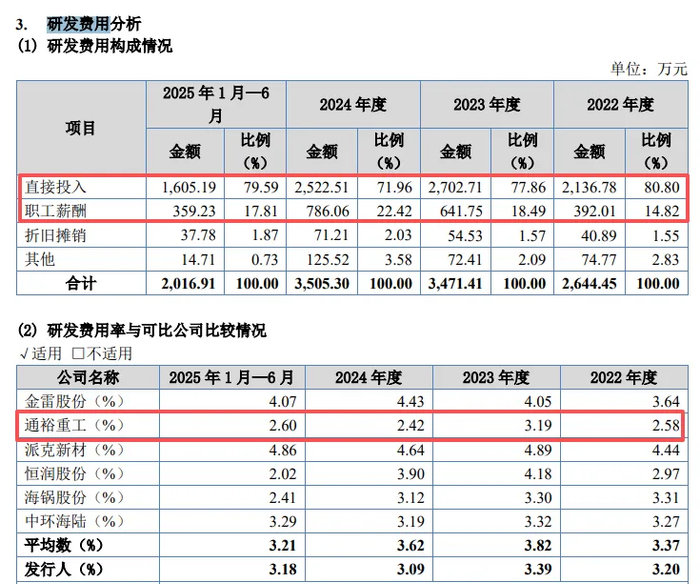The height and width of the screenshot is (584, 700).
Task: Select the 直接投入 row label
Action: click(x=55, y=187)
